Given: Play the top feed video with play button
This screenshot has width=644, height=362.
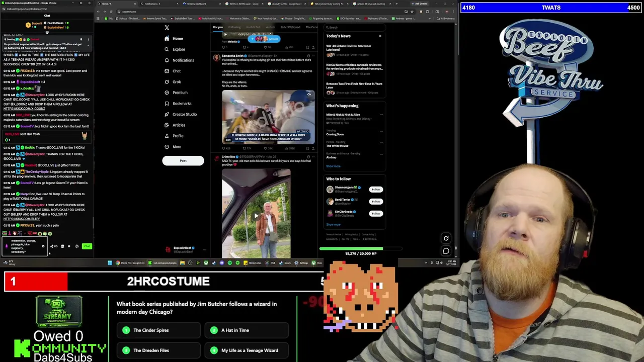Looking at the screenshot, I should (x=225, y=35).
